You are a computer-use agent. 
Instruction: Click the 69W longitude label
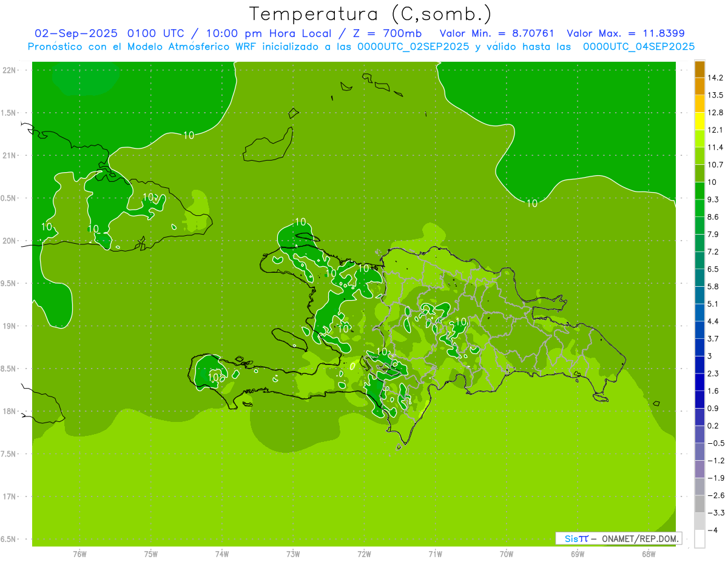pyautogui.click(x=578, y=554)
